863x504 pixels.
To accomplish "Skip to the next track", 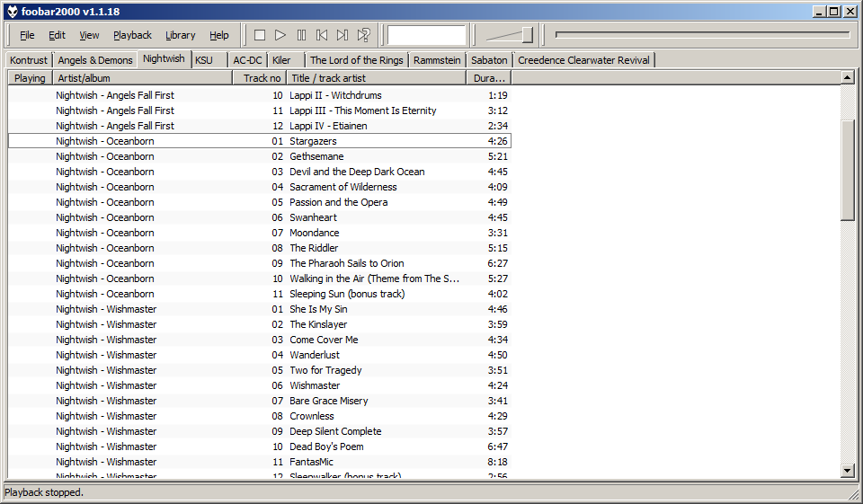I will (343, 35).
